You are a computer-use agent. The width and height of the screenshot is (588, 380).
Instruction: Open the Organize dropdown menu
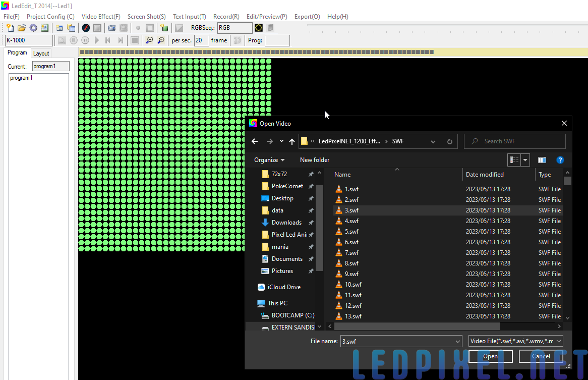(269, 160)
